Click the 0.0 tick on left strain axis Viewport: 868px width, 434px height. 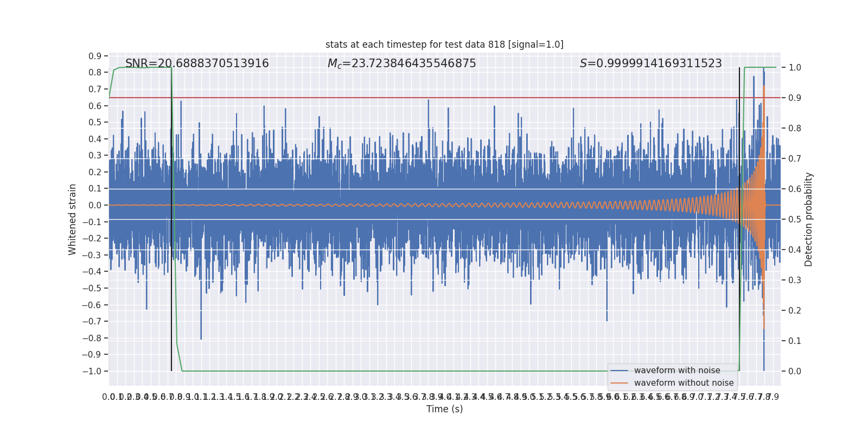pos(95,205)
